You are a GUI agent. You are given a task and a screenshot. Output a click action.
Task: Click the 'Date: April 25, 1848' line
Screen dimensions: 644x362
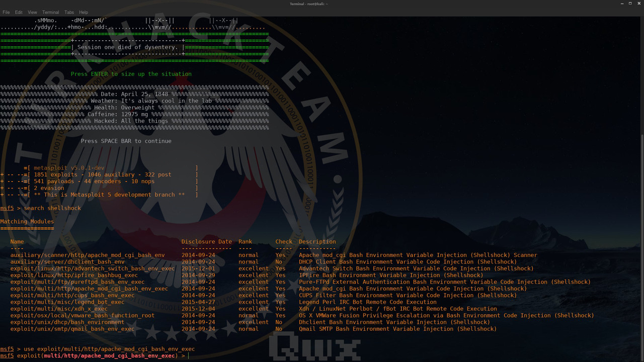134,94
